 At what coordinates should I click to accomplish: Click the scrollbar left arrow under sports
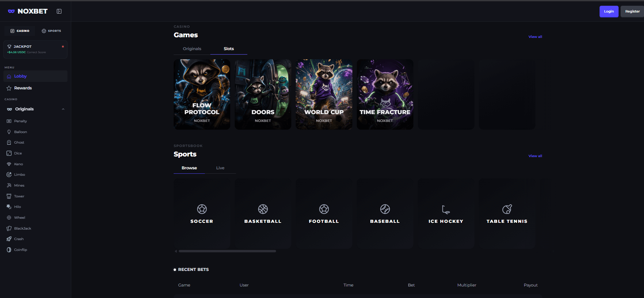176,251
